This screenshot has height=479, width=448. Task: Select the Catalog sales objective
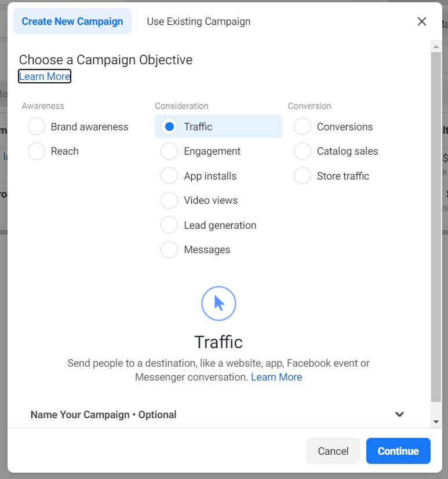click(x=302, y=151)
